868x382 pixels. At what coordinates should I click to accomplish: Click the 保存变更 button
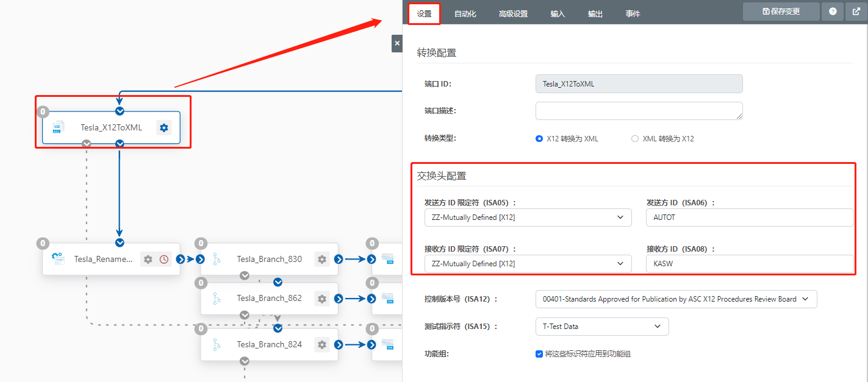(781, 12)
